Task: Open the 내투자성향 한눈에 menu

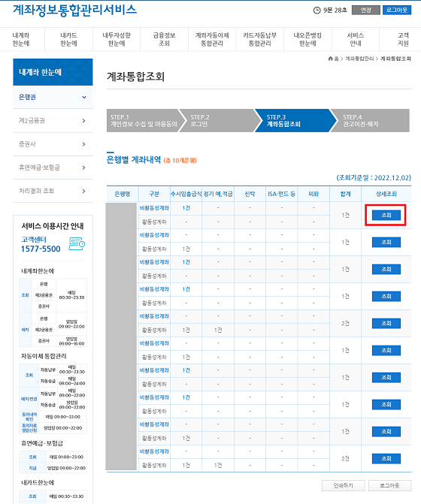Action: (117, 39)
